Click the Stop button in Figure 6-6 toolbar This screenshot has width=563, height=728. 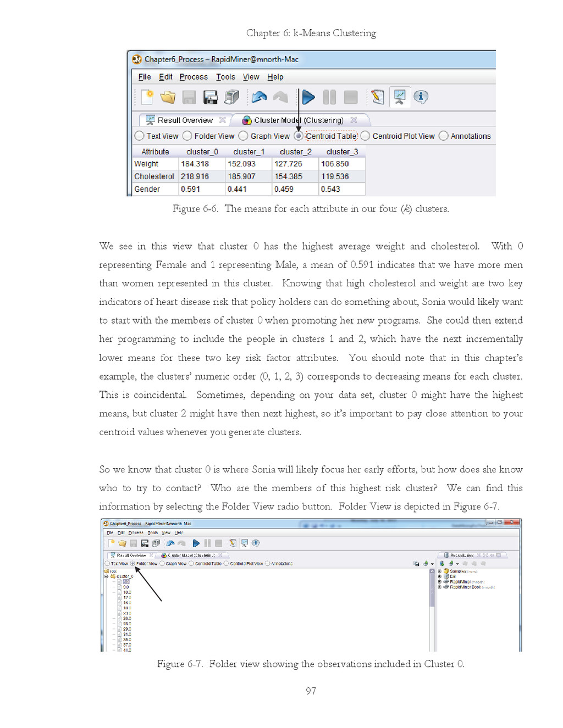click(350, 97)
